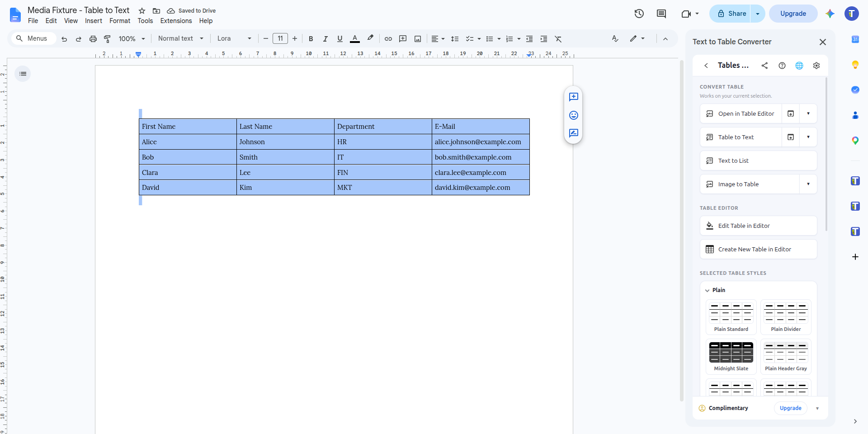Click the Table to Text button
The height and width of the screenshot is (434, 868).
tap(741, 137)
